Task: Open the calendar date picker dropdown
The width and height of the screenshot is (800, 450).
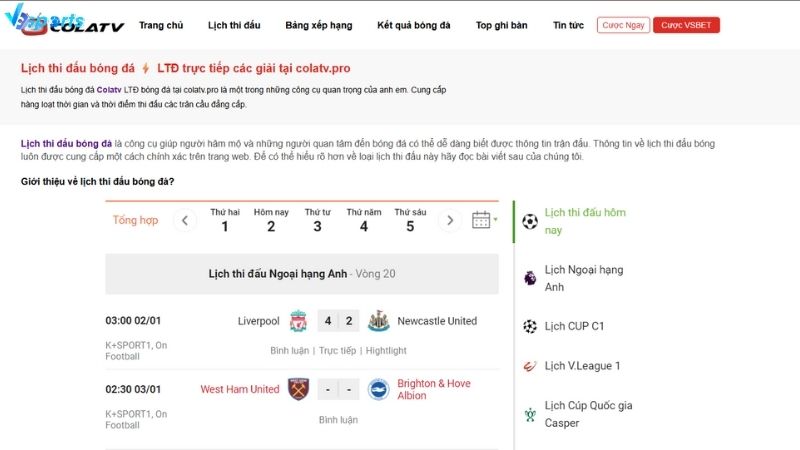Action: tap(484, 220)
